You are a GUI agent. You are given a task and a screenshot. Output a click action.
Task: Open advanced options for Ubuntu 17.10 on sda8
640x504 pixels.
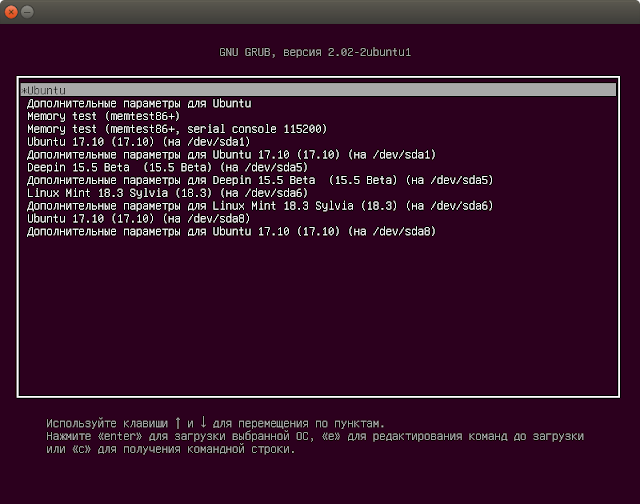tap(231, 231)
